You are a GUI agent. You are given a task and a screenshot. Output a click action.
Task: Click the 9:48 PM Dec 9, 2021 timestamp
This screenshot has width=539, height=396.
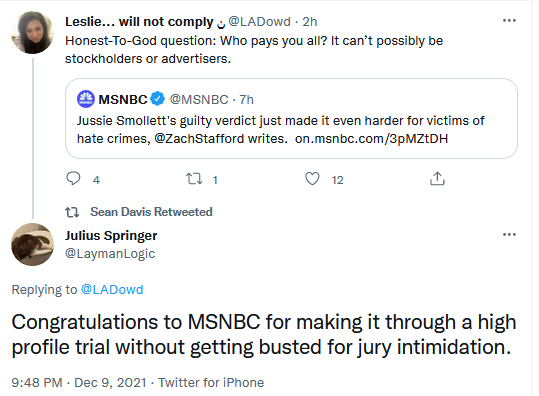tap(79, 382)
